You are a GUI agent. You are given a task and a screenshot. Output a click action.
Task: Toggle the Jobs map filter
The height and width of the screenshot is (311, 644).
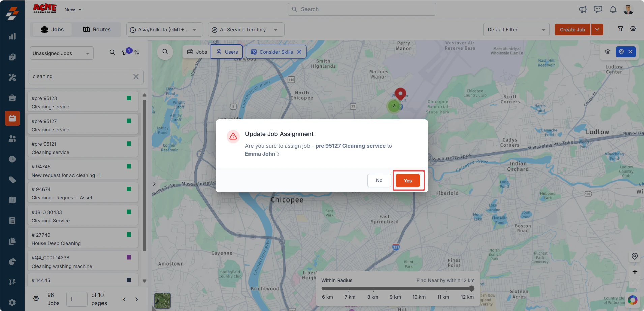197,52
